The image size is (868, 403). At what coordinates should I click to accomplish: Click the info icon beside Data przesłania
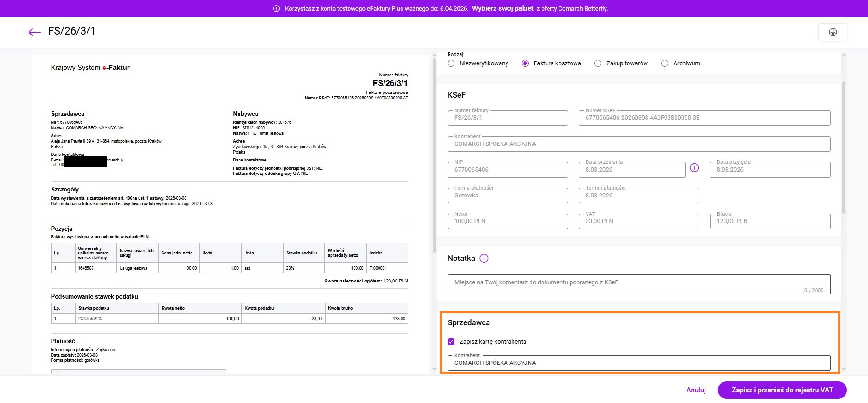(x=694, y=168)
